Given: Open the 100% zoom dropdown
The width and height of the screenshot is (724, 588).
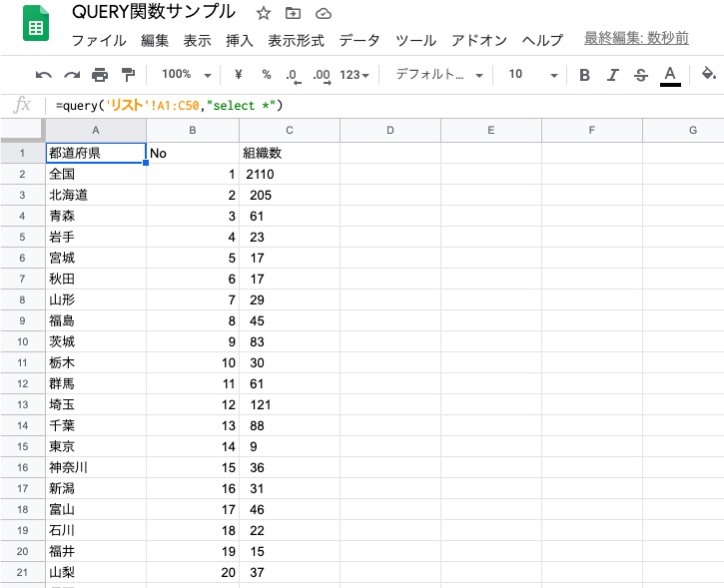Looking at the screenshot, I should (187, 75).
